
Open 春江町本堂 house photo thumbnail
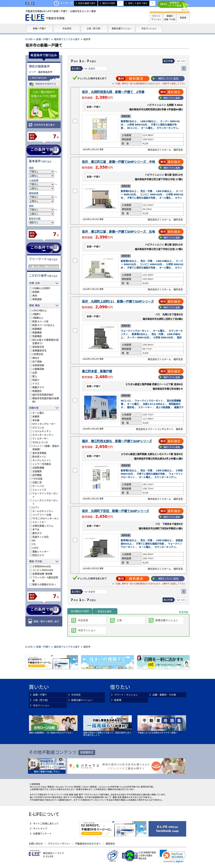point(101,408)
